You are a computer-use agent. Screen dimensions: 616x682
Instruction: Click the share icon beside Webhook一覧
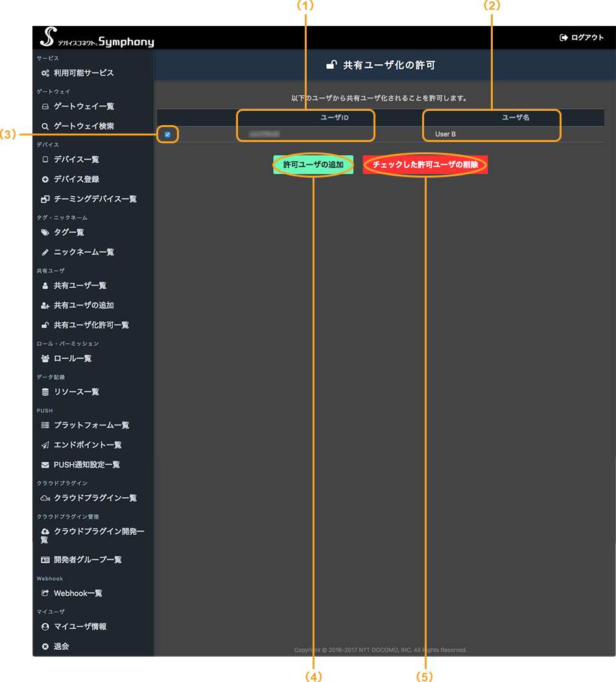[45, 593]
